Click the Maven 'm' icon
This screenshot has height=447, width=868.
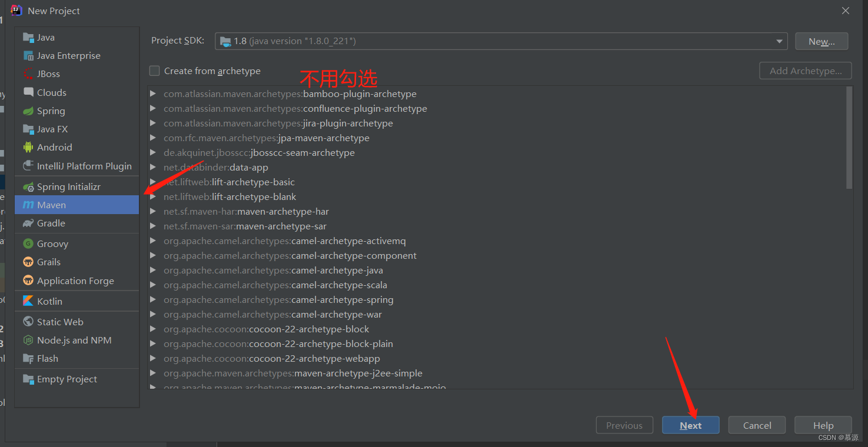click(x=28, y=205)
